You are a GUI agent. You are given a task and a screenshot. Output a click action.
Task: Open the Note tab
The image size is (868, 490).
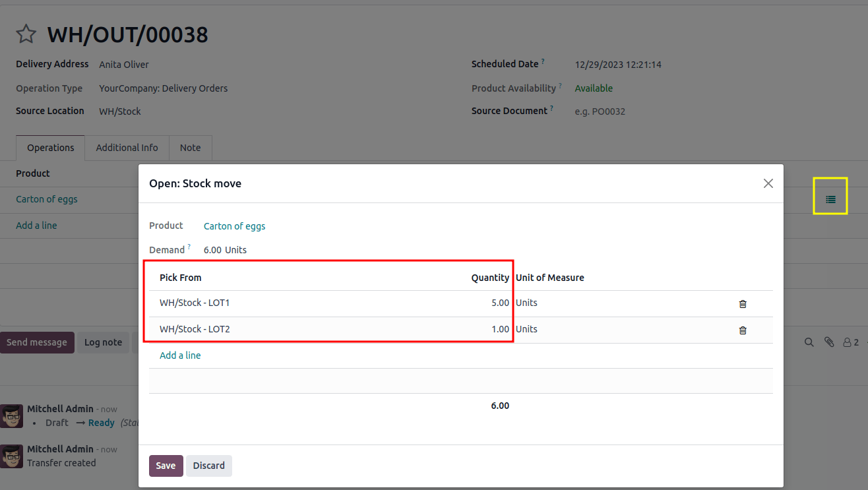coord(190,148)
